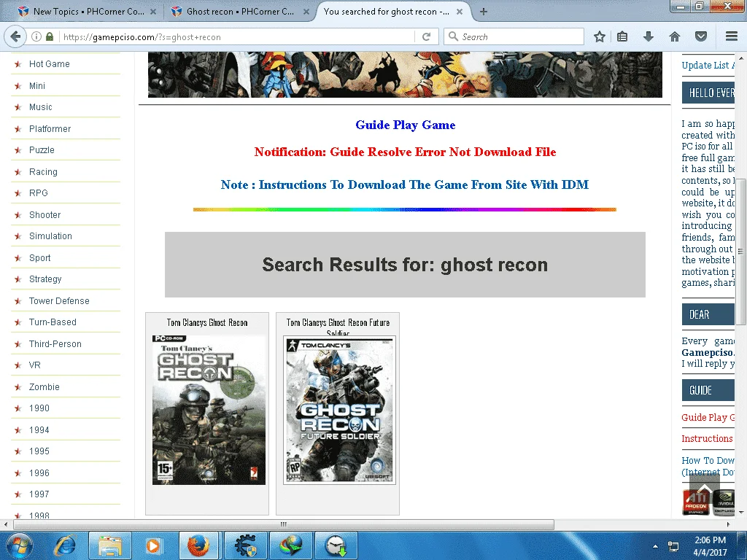Open the Firefox hamburger menu

(x=732, y=36)
